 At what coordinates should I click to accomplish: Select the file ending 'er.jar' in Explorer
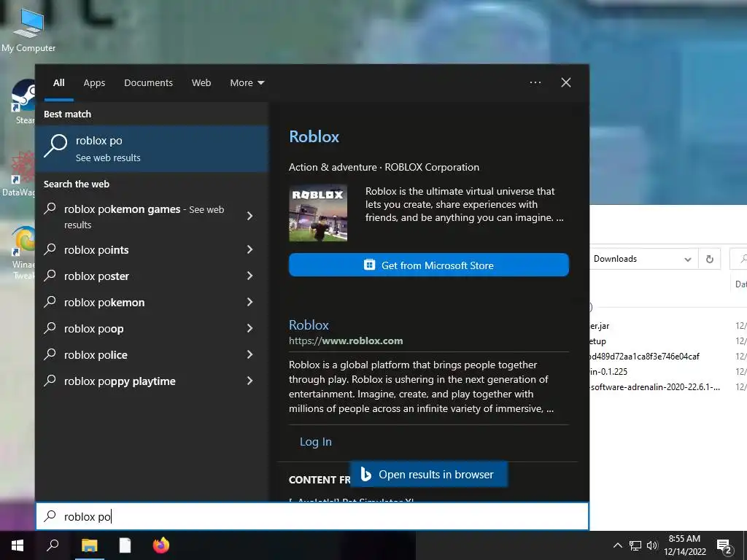600,326
